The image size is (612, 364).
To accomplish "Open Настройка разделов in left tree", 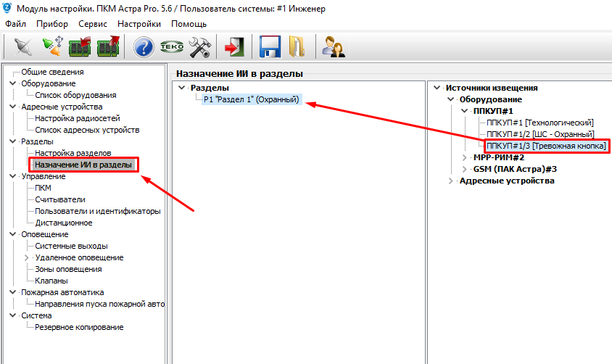I will [73, 153].
